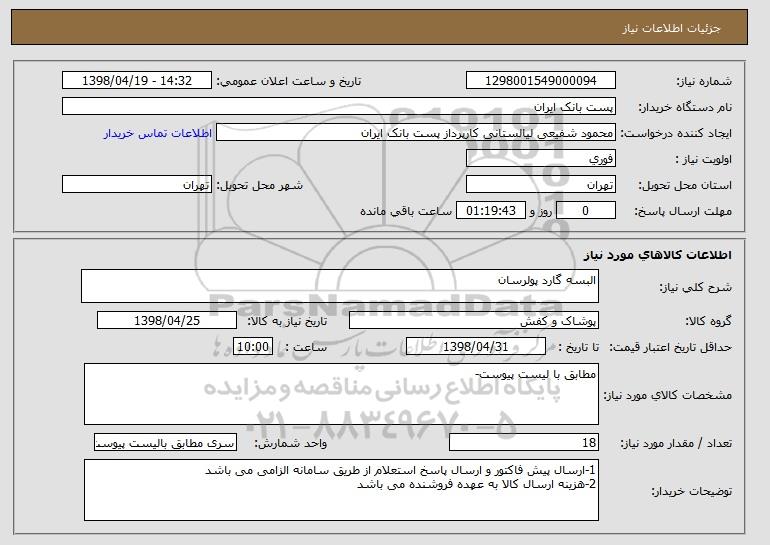This screenshot has height=545, width=770.
Task: Click the label تاریخ و ساعت اعلان عمومی:
Action: pos(289,81)
